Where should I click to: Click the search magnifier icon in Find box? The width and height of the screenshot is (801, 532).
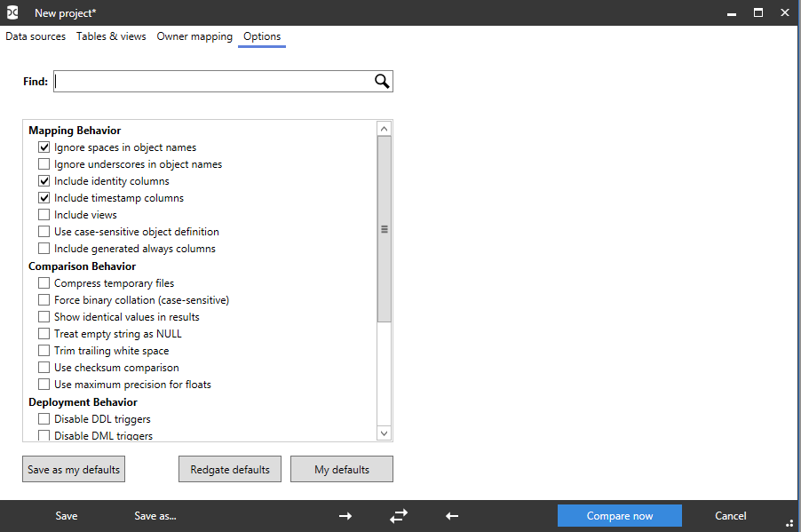pos(382,81)
